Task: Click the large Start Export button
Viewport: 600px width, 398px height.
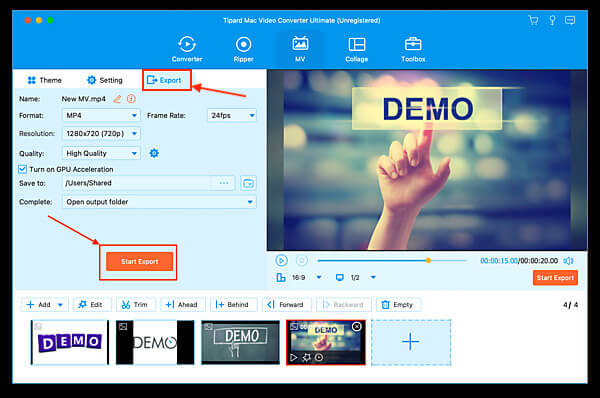Action: [x=139, y=261]
